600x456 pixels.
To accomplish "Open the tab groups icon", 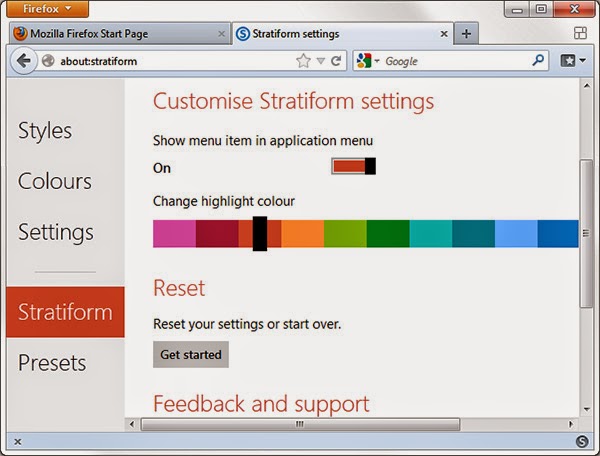I will point(580,33).
